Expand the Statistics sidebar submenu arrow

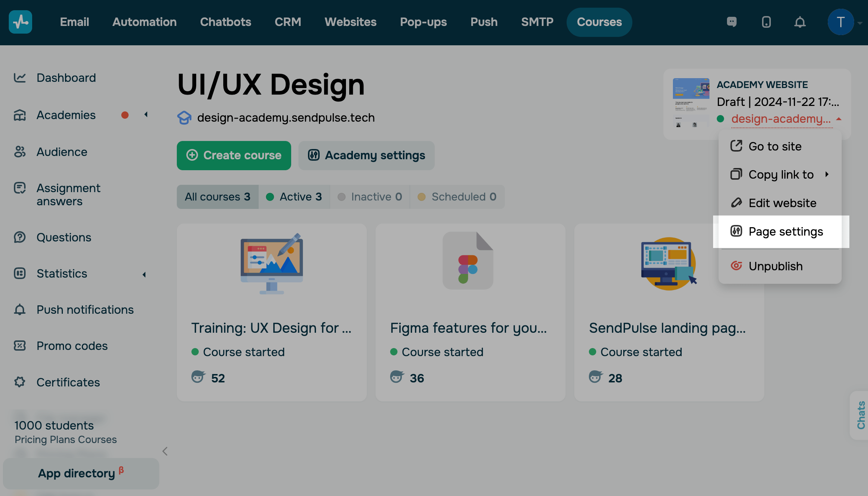point(144,274)
